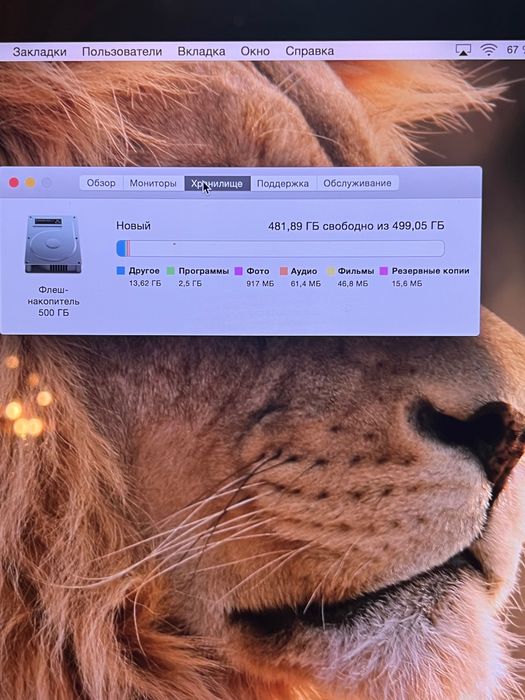525x700 pixels.
Task: Minimize the window with yellow button
Action: [x=30, y=183]
